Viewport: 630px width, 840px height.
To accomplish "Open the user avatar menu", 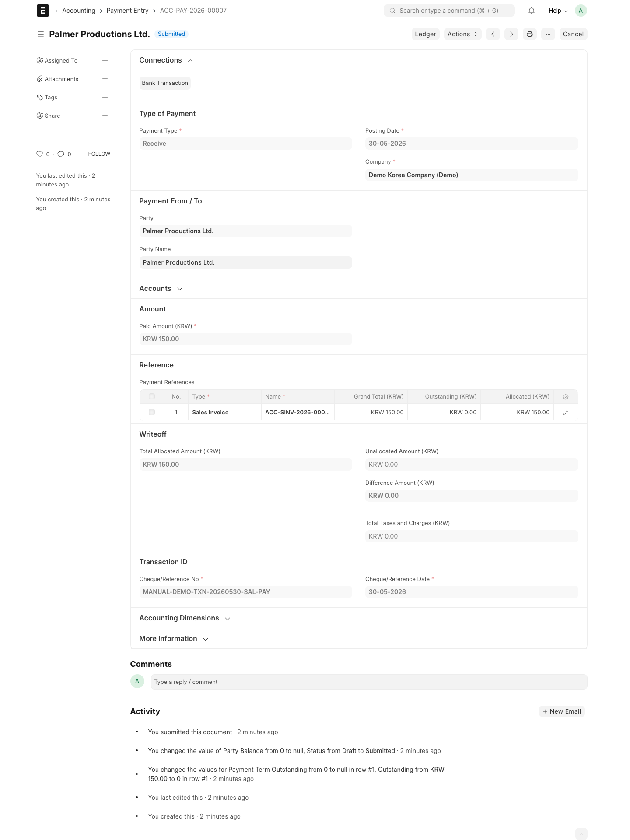I will (x=581, y=10).
